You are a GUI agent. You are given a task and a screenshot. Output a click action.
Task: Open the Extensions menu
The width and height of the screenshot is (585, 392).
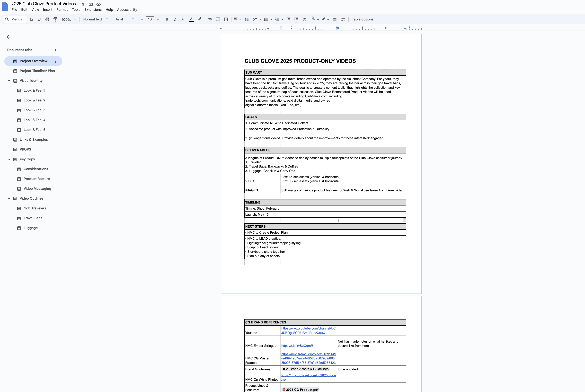click(x=93, y=9)
